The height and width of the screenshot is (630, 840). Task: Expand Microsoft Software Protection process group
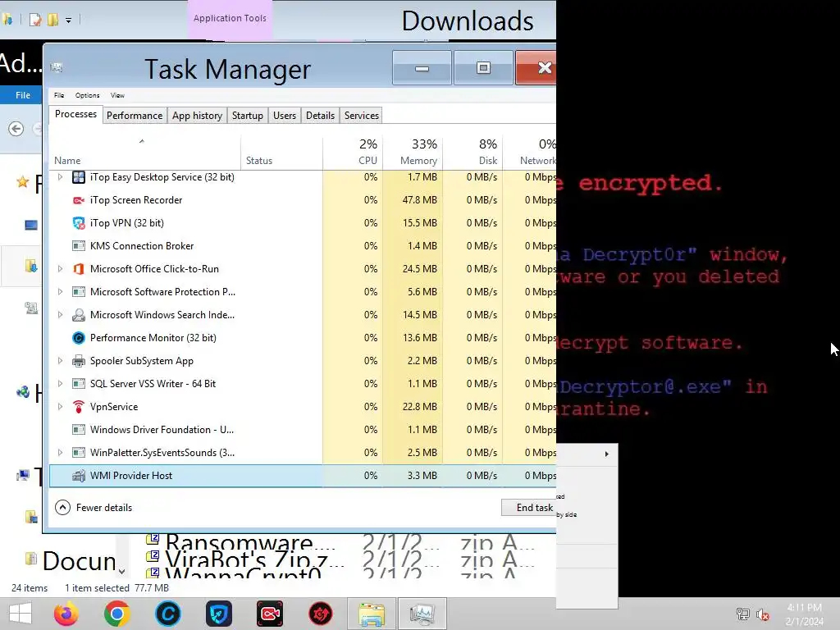tap(60, 292)
